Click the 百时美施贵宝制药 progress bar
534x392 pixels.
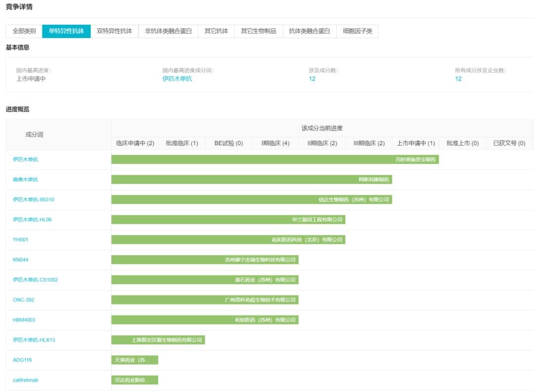click(275, 159)
